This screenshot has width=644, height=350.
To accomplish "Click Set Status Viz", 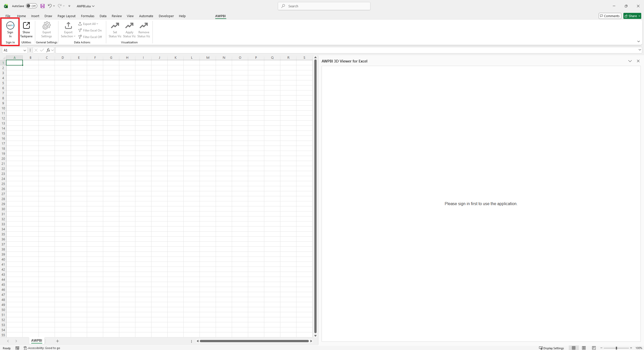I will [x=115, y=30].
